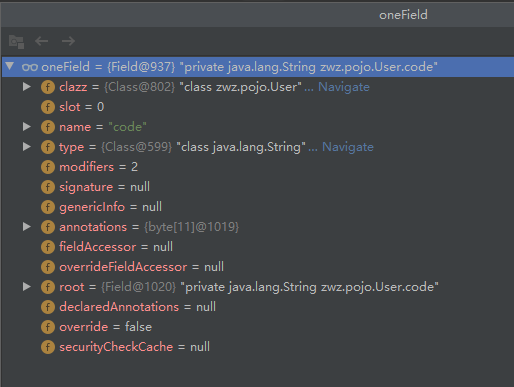Navigate to class zwz.pojo.User
Viewport: 514px width, 387px height.
point(344,87)
